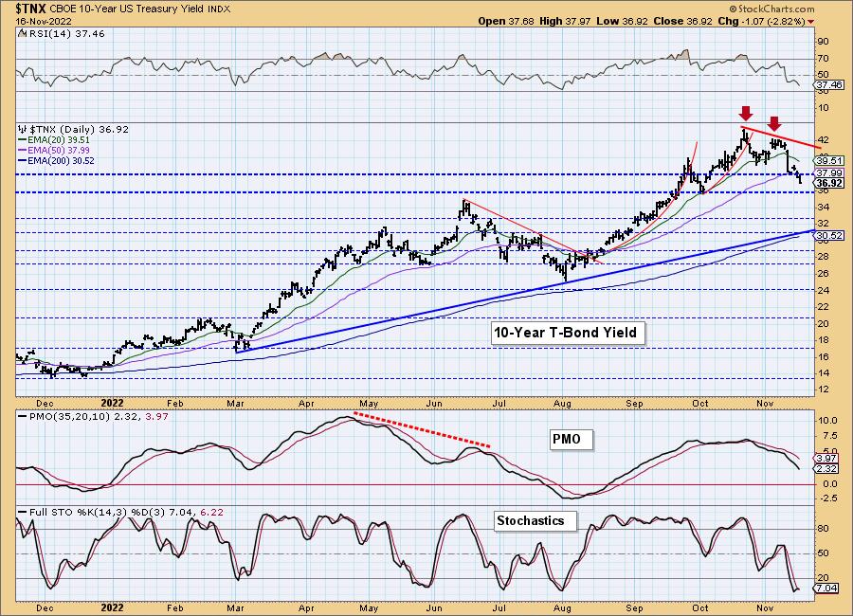The width and height of the screenshot is (853, 616).
Task: Click the 70 level on RSI axis
Action: point(823,58)
